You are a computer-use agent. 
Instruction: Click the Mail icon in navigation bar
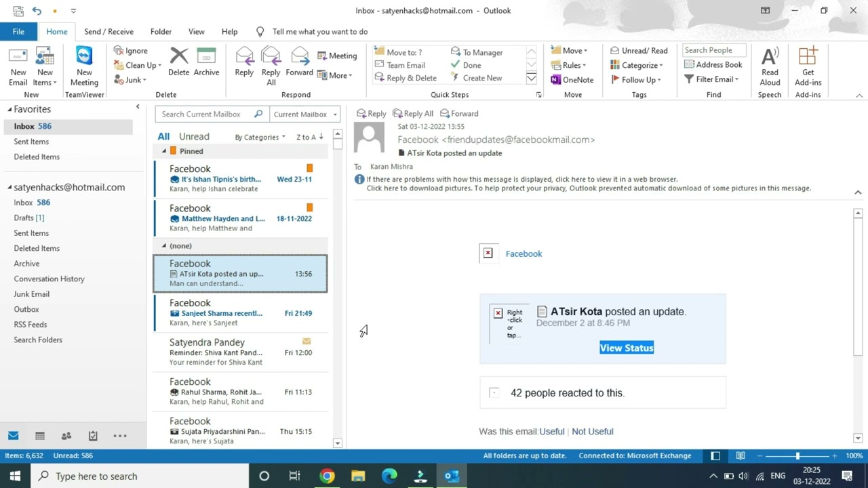point(14,436)
